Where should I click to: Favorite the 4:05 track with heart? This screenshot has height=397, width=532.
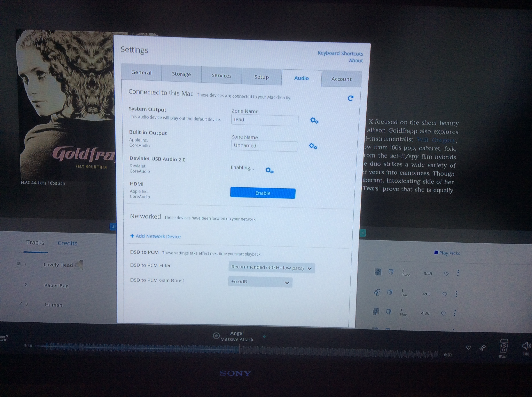pyautogui.click(x=445, y=294)
